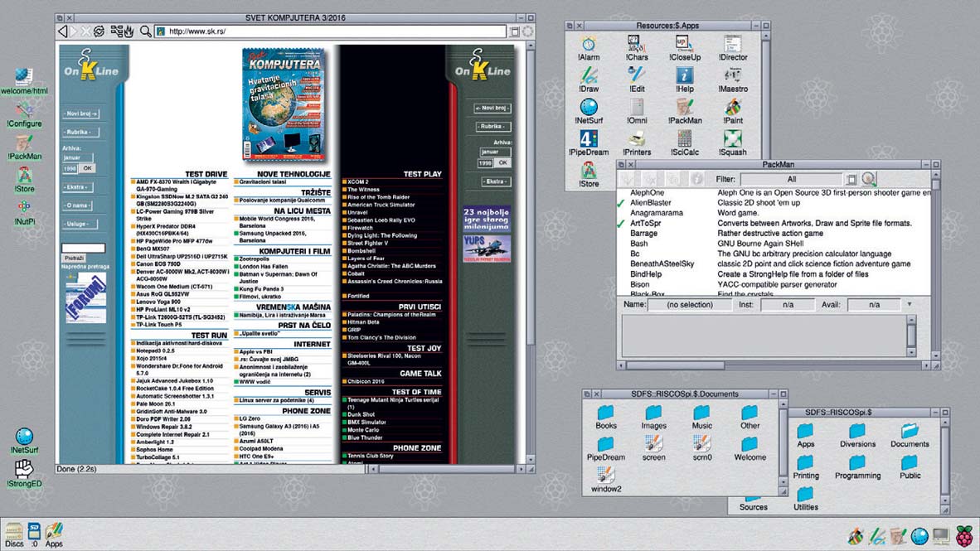This screenshot has height=551, width=980.
Task: Click the Apps icon on the icon bar
Action: tap(55, 535)
